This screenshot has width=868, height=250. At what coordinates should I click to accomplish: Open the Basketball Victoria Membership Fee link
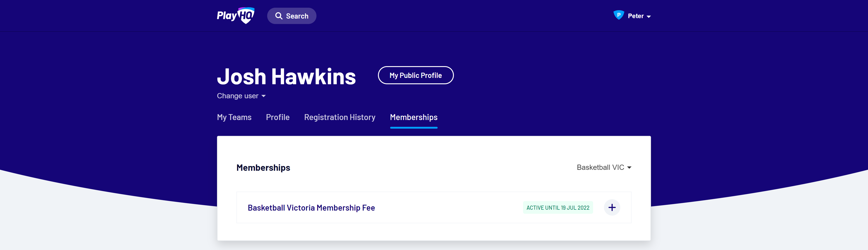(x=311, y=207)
